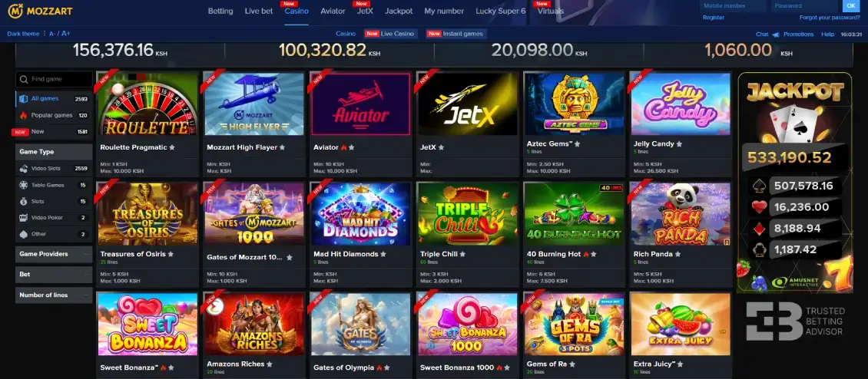The height and width of the screenshot is (379, 868).
Task: Open the JetX game thumbnail
Action: coord(468,104)
